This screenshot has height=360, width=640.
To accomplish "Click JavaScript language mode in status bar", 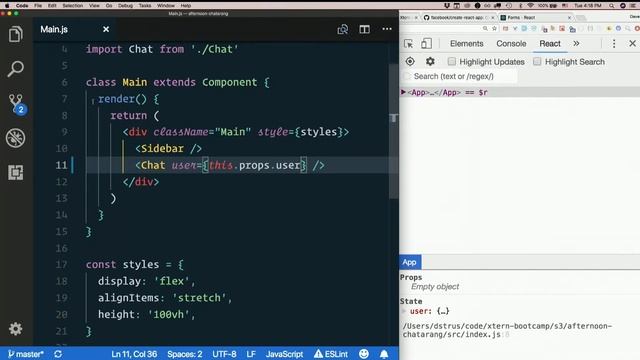I will 284,354.
